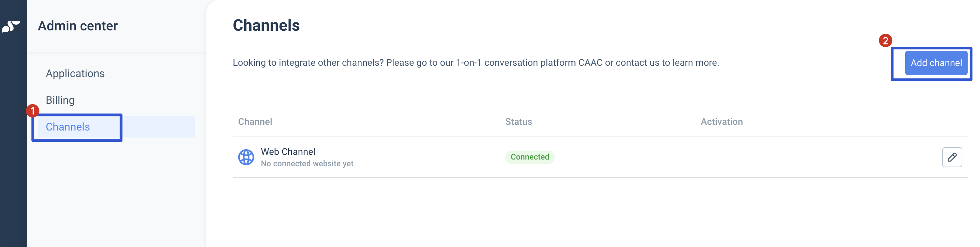Click the globe icon beside Web Channel
Viewport: 980px width, 247px height.
click(x=246, y=157)
